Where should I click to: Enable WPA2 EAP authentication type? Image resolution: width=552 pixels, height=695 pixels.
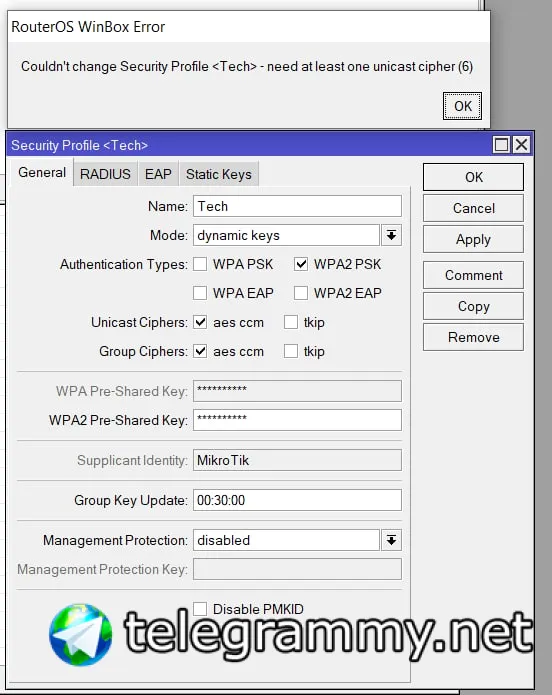pyautogui.click(x=301, y=293)
